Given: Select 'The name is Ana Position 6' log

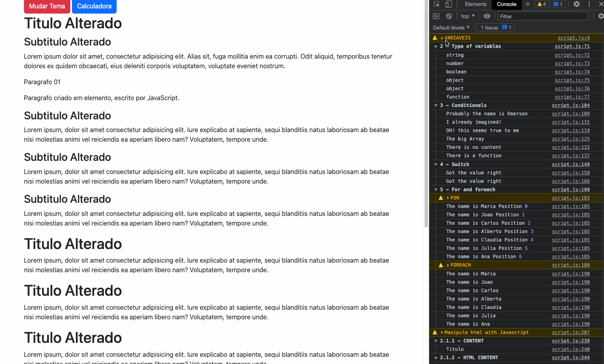Looking at the screenshot, I should (484, 257).
